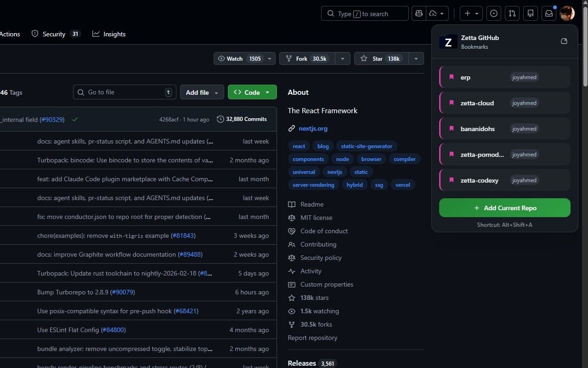Screen dimensions: 588x368
Task: Open the Copilot icon in header
Action: pos(418,14)
